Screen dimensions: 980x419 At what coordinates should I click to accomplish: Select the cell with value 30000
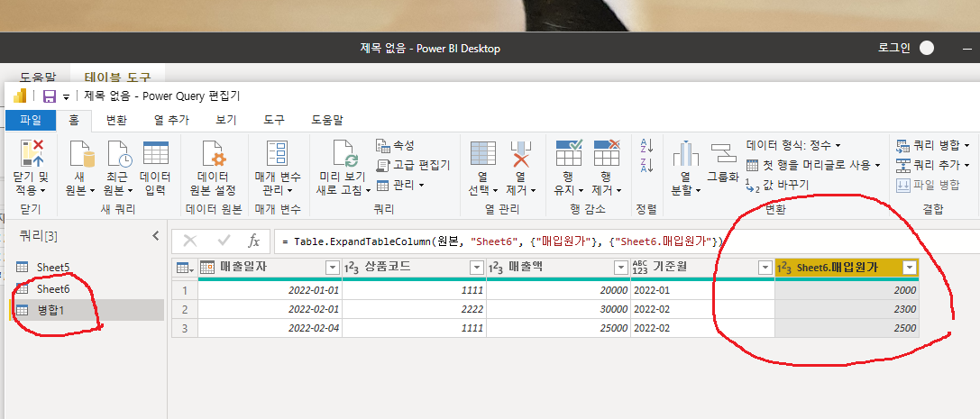click(558, 309)
